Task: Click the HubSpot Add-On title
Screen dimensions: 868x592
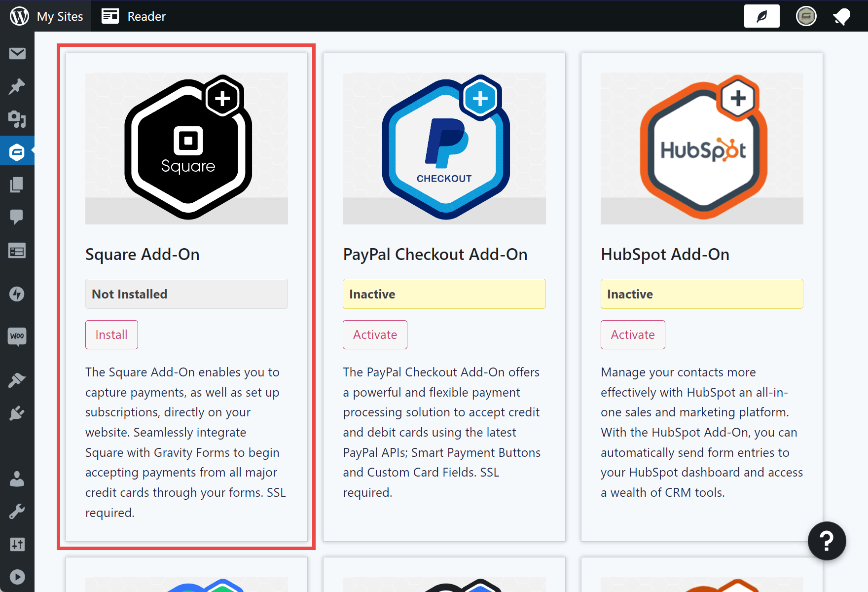Action: 665,255
